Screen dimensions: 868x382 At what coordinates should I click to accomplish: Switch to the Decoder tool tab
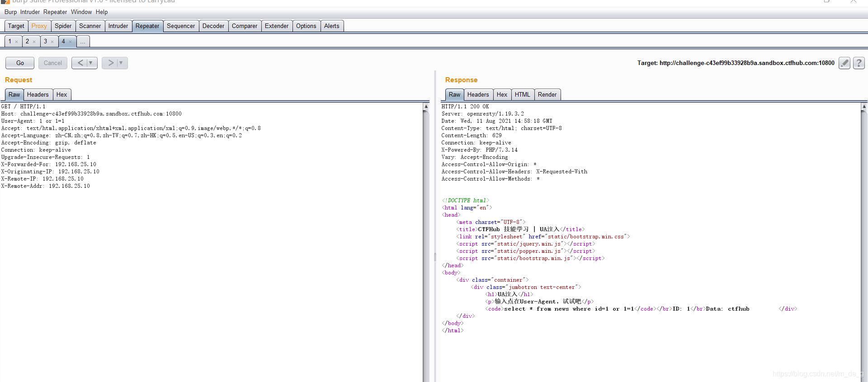tap(213, 26)
